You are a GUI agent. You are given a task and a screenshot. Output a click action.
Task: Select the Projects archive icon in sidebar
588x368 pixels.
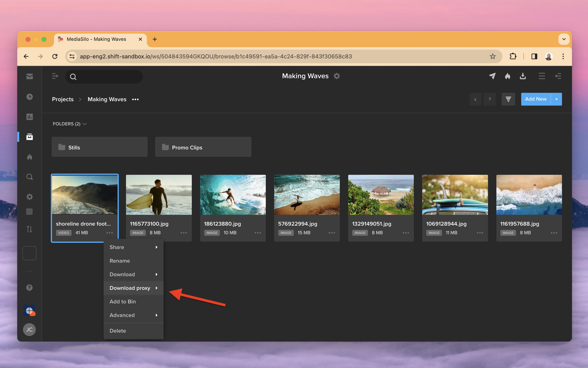coord(29,137)
